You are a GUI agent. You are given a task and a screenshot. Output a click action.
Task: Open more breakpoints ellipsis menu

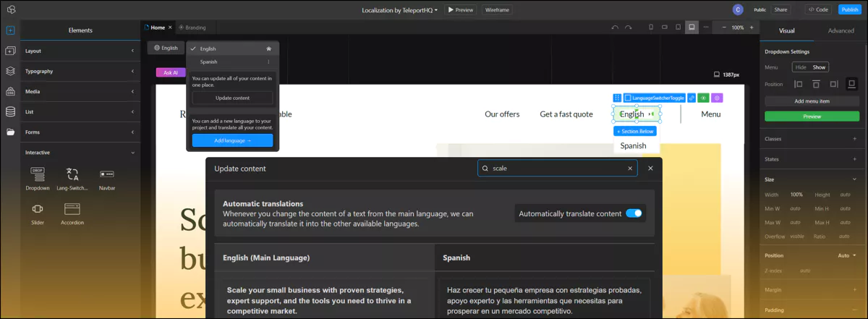pos(707,27)
